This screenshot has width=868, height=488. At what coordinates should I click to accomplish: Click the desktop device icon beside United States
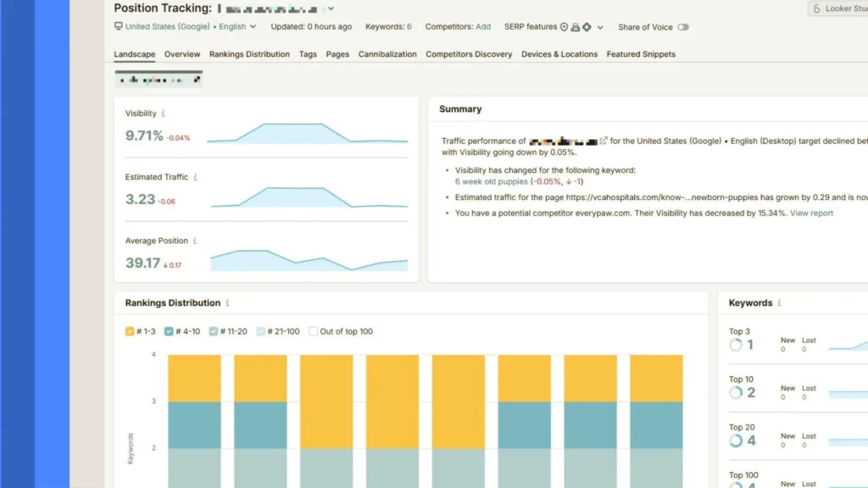coord(119,26)
